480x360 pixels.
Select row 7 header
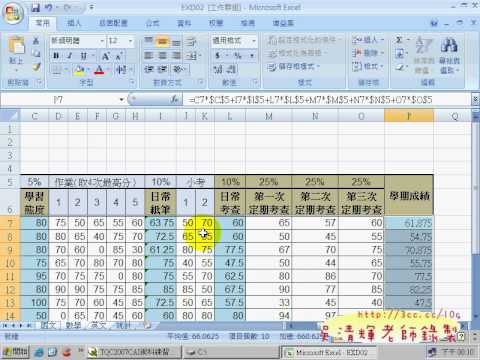[10, 223]
